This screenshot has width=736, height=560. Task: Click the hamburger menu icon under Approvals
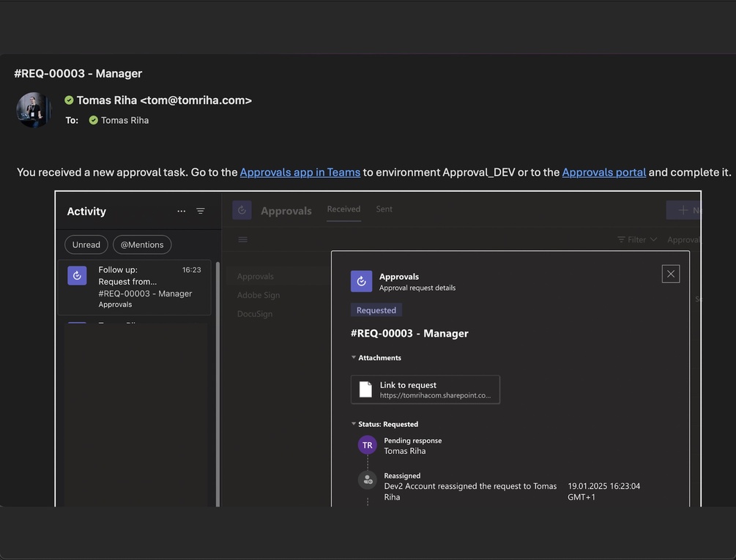(243, 239)
